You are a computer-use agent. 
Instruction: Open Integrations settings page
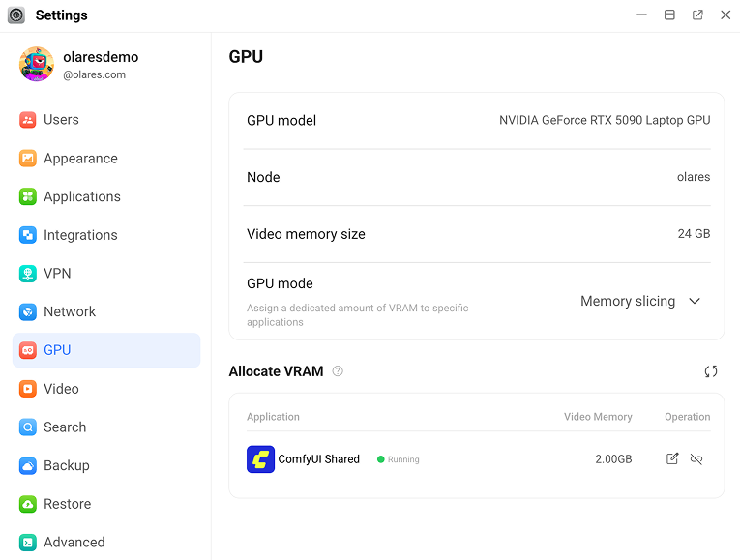point(80,235)
